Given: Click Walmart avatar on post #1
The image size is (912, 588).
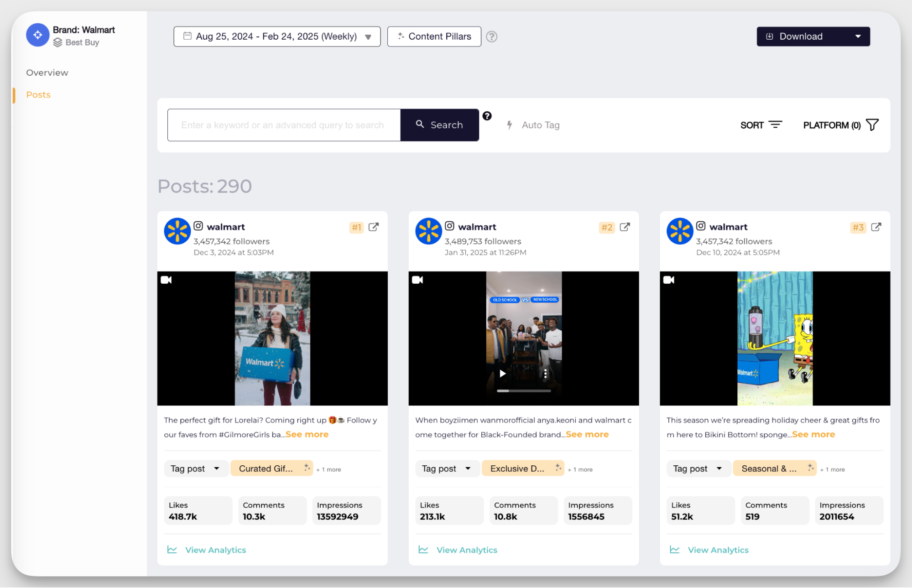Looking at the screenshot, I should point(177,231).
